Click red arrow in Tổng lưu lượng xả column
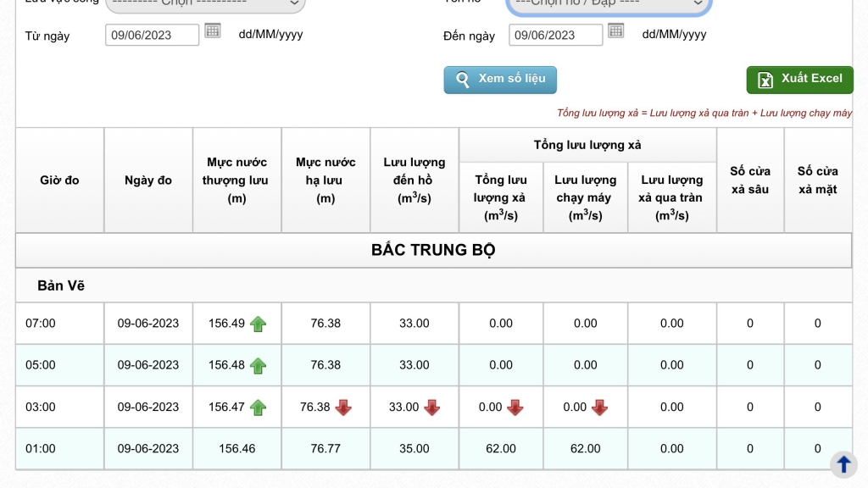The image size is (868, 488). [515, 408]
